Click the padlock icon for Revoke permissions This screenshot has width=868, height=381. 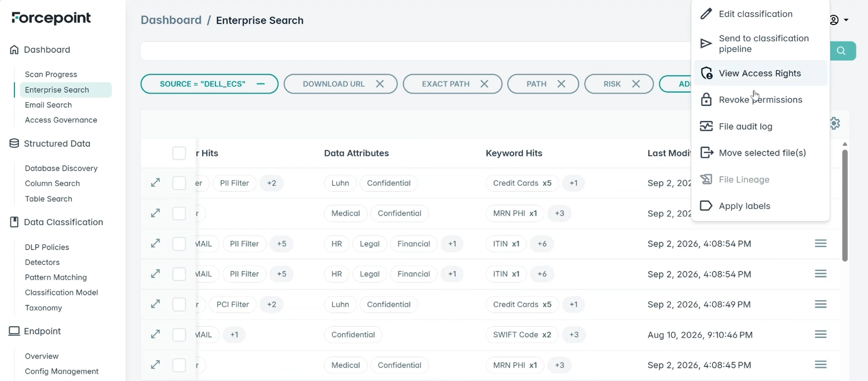706,99
